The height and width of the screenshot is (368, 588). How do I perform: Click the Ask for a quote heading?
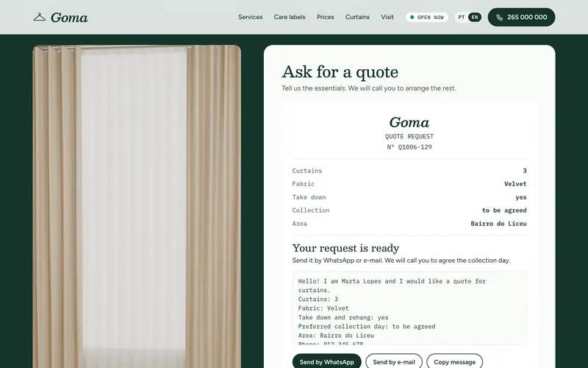click(x=340, y=71)
